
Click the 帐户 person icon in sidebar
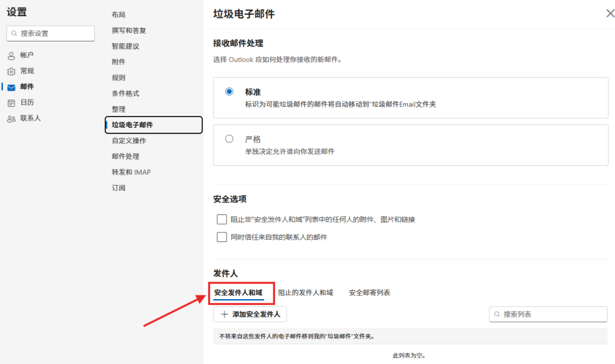tap(11, 55)
